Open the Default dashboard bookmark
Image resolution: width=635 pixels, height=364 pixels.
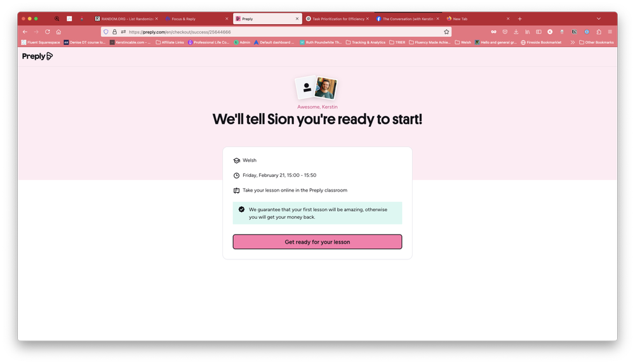coord(274,42)
